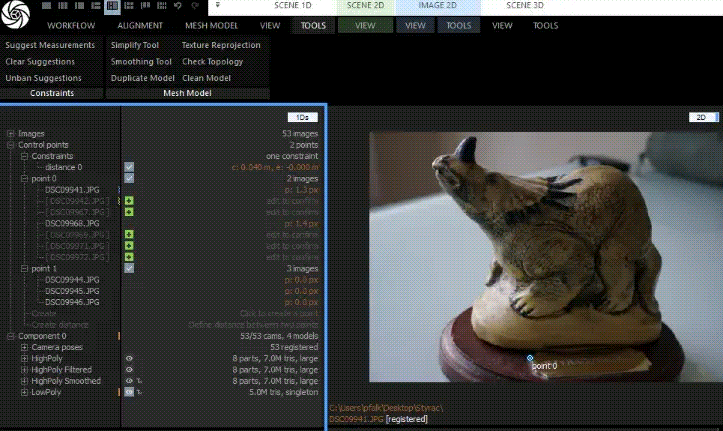Click green confirm icon next to DSC09972.JPG
Image resolution: width=723 pixels, height=431 pixels.
[x=129, y=257]
